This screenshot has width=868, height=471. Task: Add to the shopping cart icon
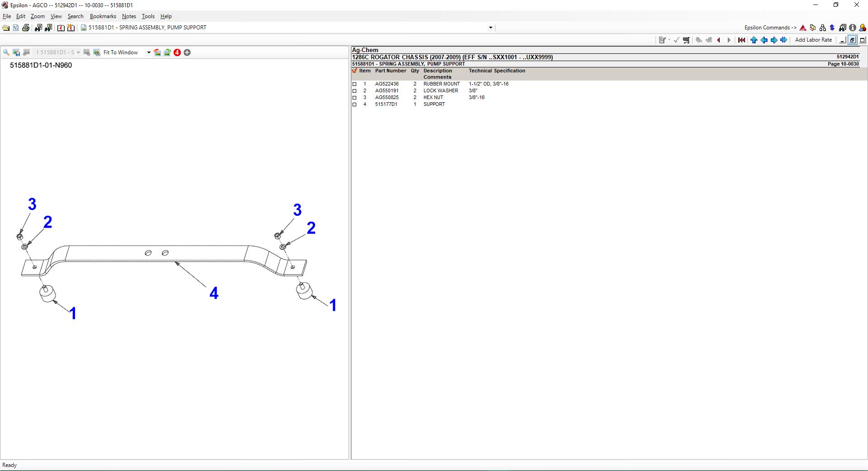coord(686,40)
